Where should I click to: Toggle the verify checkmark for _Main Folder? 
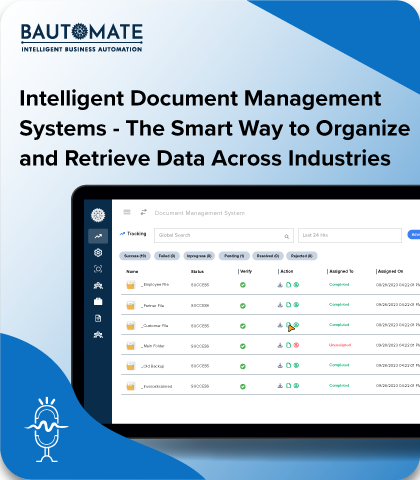(x=243, y=346)
